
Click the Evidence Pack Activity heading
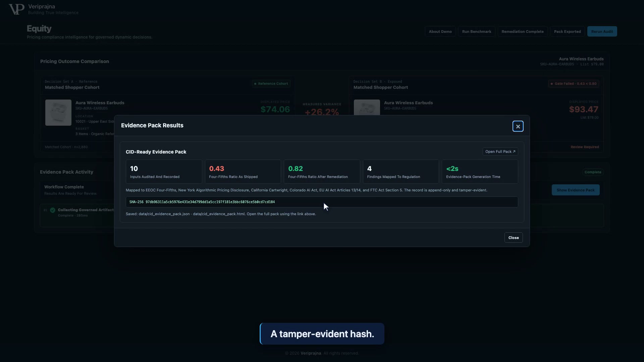pos(66,172)
